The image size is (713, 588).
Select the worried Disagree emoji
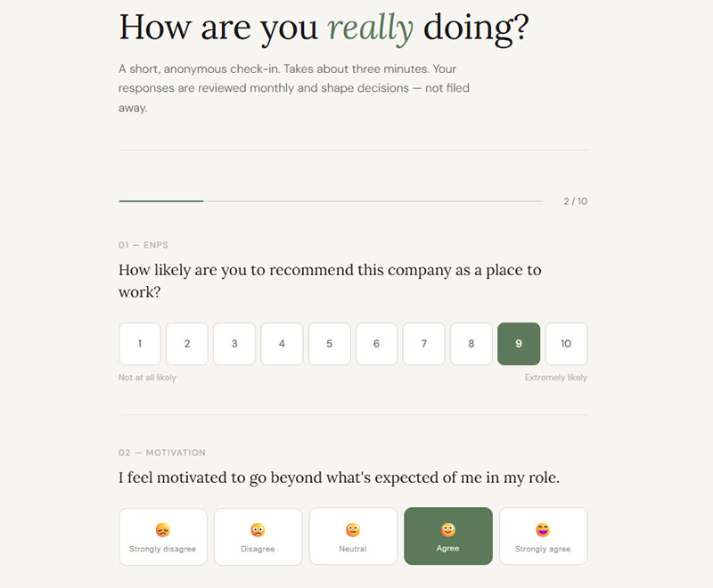click(x=258, y=527)
